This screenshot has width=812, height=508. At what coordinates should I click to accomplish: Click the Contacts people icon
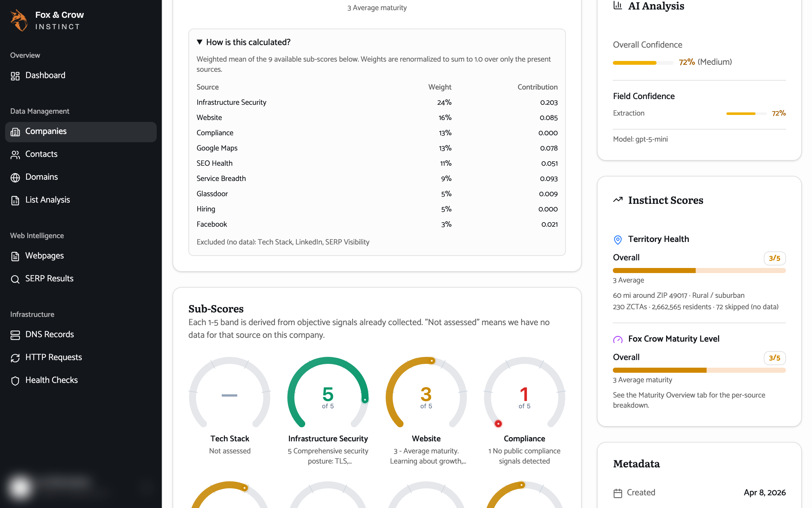click(x=15, y=155)
